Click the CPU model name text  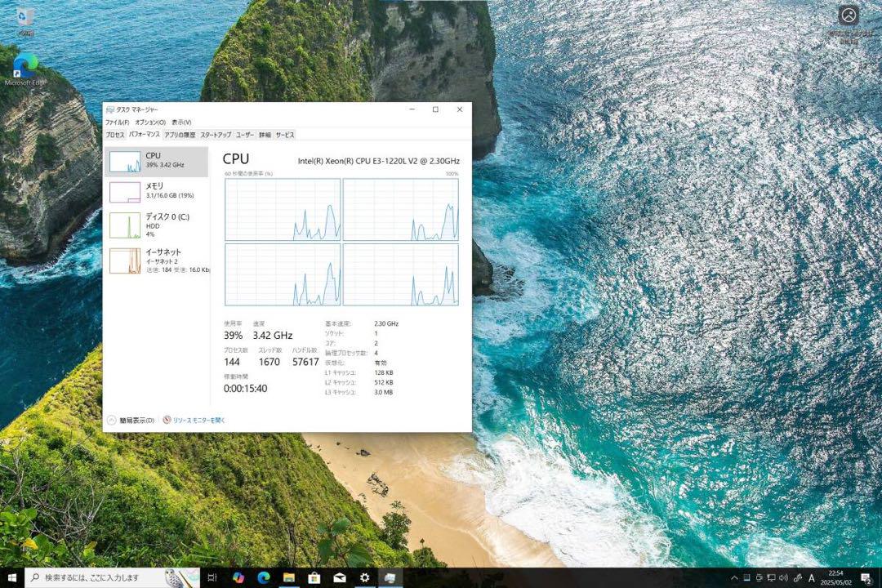point(379,161)
